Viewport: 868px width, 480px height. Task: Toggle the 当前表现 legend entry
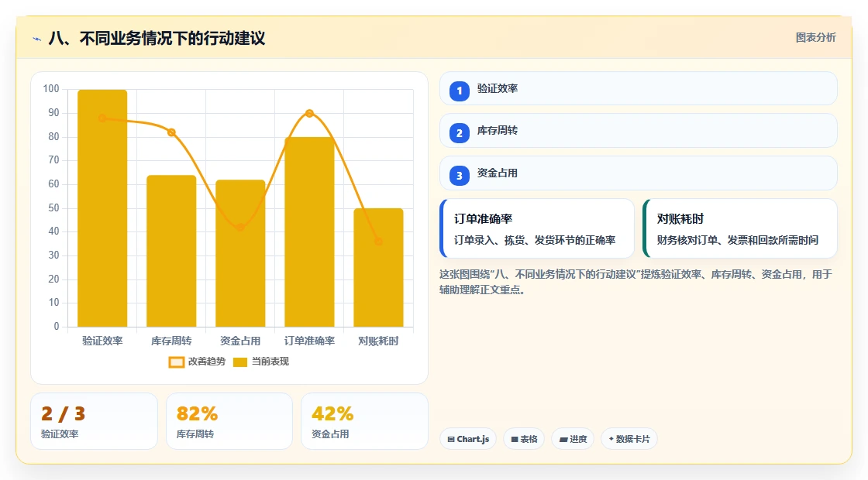(260, 362)
